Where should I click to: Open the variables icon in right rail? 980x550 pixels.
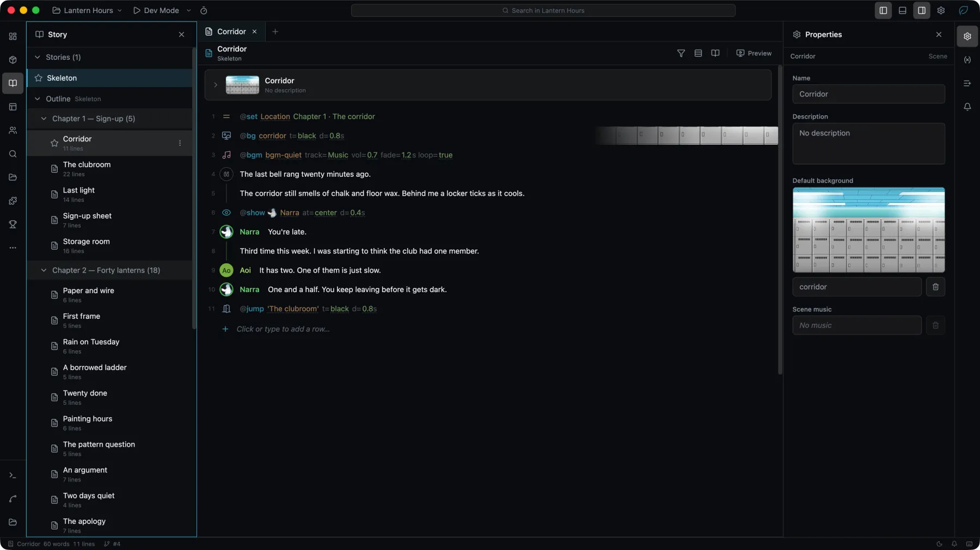(967, 60)
